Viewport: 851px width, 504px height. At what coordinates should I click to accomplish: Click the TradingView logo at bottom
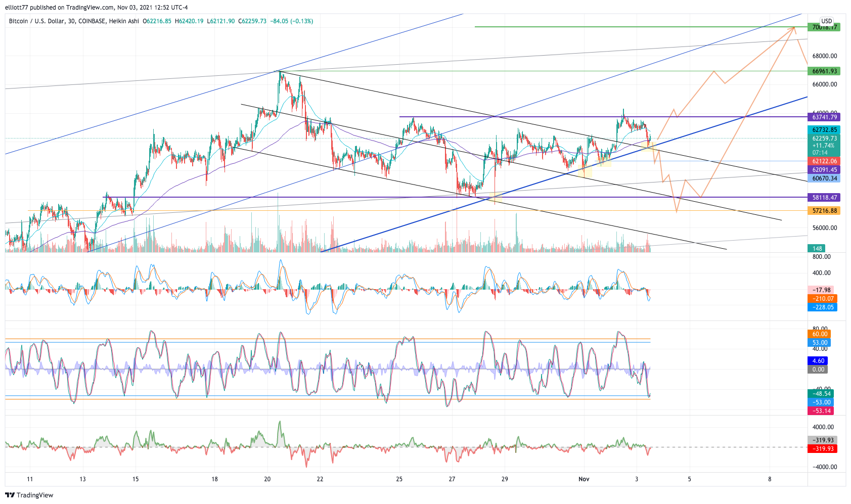(29, 495)
